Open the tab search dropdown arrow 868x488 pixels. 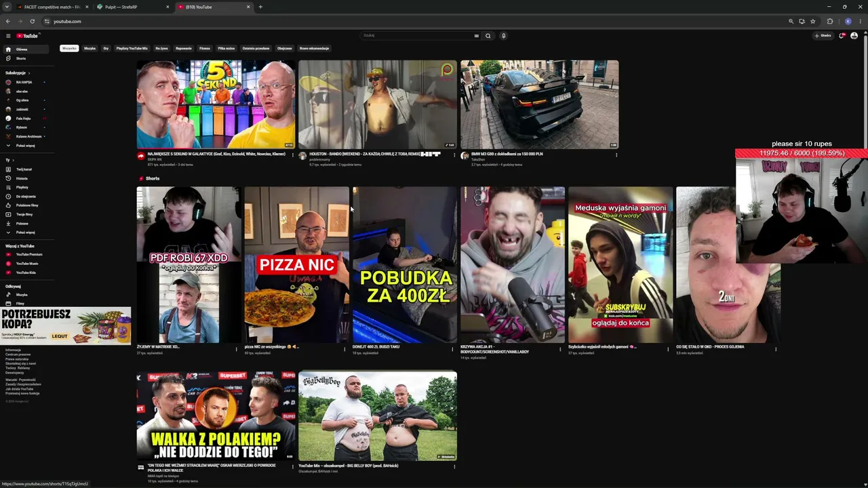pyautogui.click(x=7, y=7)
